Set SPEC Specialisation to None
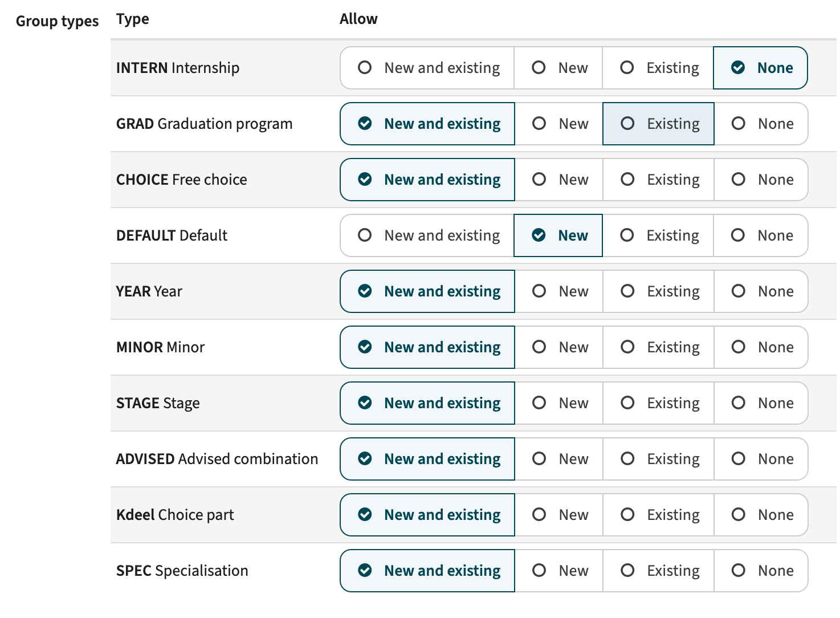The width and height of the screenshot is (840, 618). [x=761, y=571]
